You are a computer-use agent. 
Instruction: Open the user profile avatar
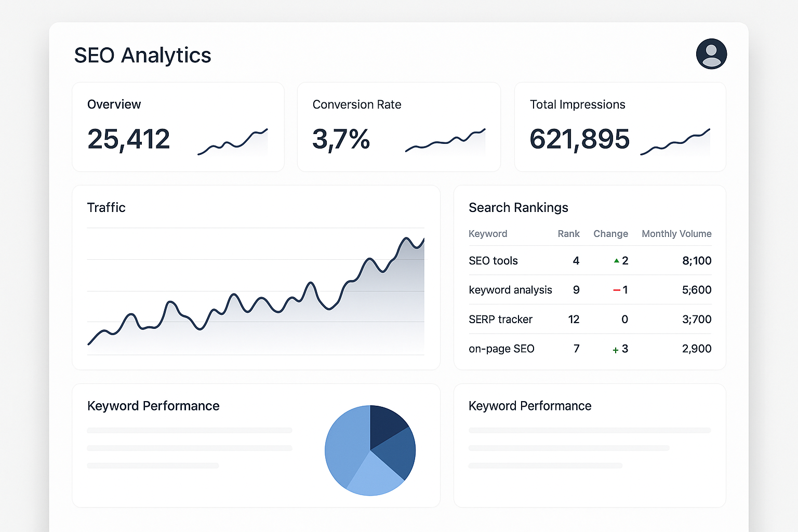(711, 54)
